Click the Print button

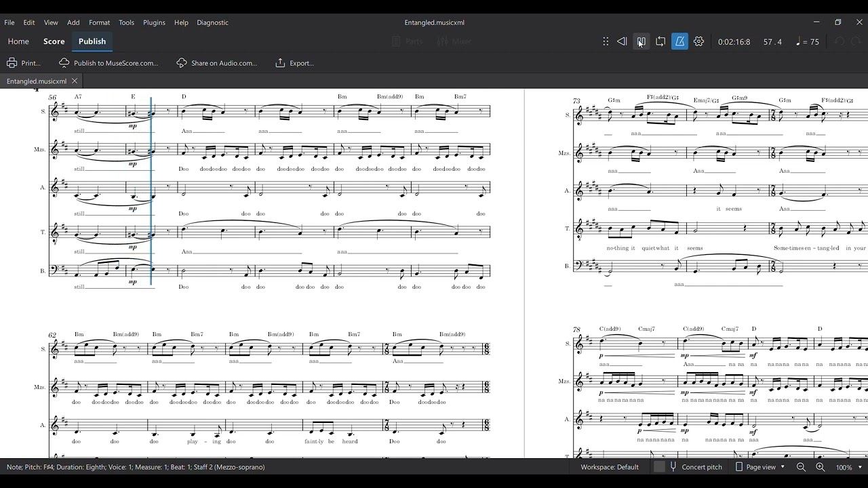pos(24,63)
